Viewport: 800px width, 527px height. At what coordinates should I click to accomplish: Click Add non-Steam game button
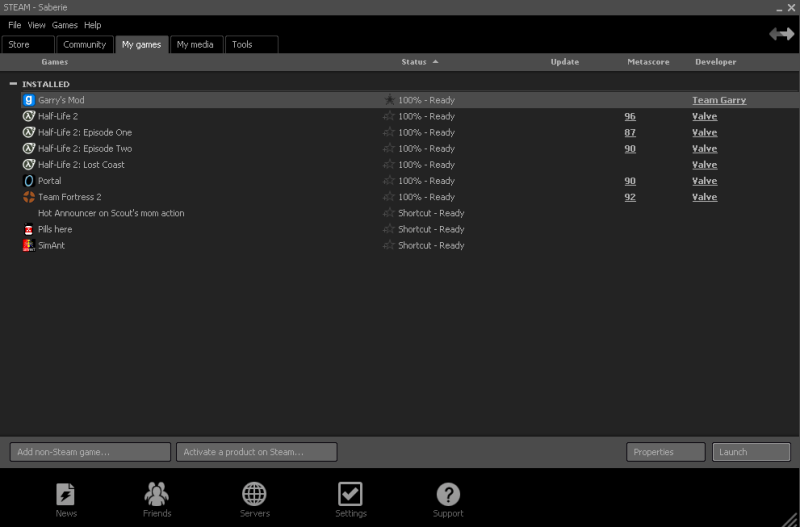click(90, 452)
